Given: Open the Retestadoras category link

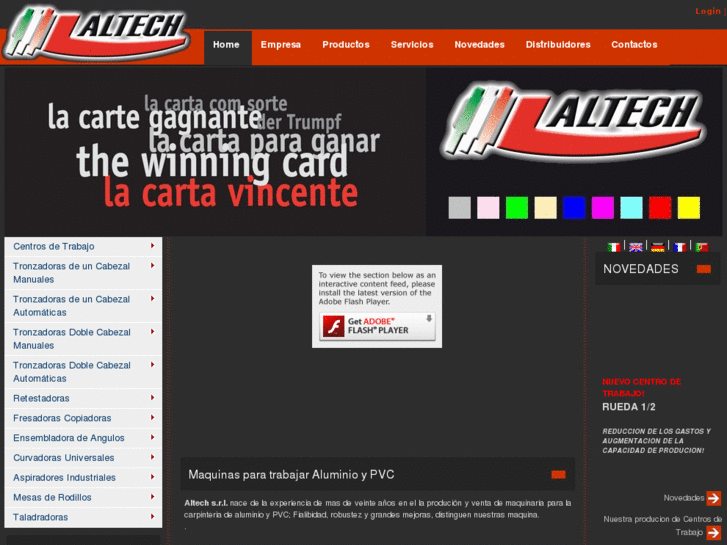Looking at the screenshot, I should tap(41, 398).
